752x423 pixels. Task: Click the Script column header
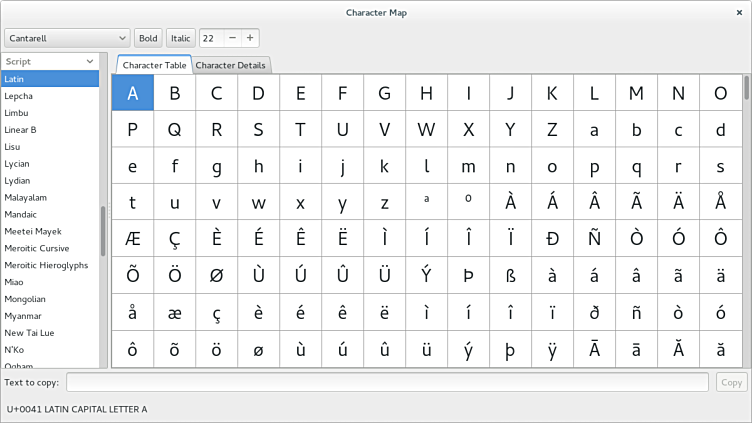(x=50, y=61)
